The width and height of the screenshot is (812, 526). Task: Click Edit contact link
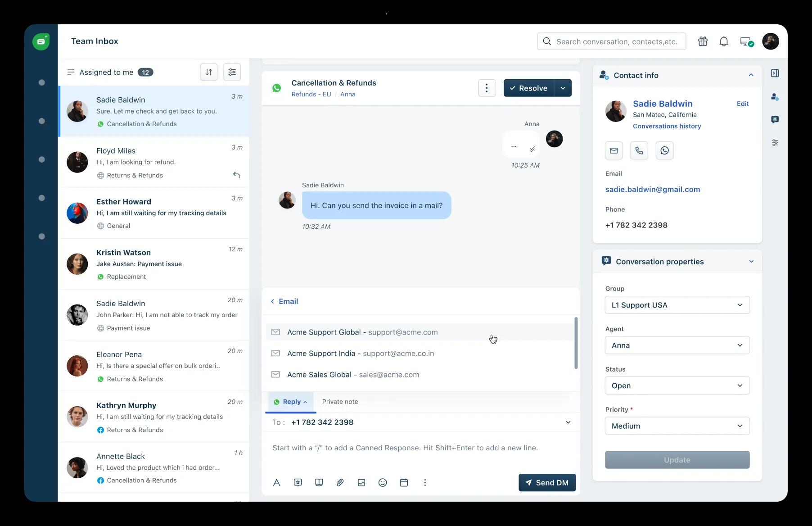(743, 104)
